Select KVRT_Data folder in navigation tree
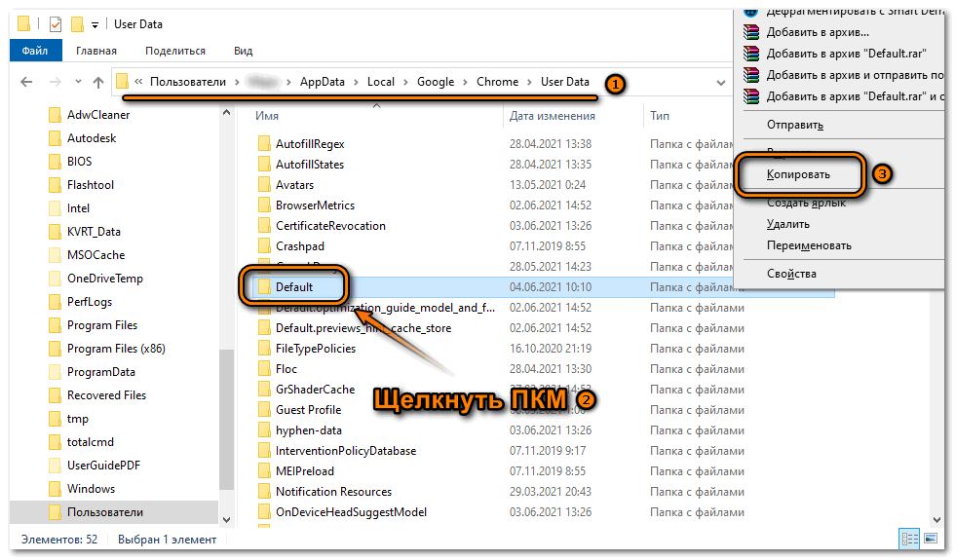 point(94,232)
